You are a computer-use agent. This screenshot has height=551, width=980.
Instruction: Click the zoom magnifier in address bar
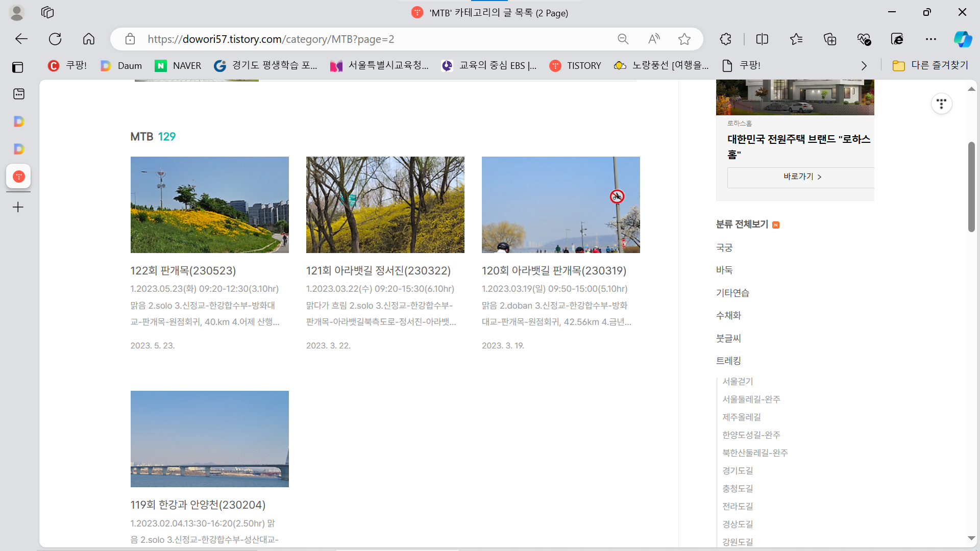pos(623,39)
